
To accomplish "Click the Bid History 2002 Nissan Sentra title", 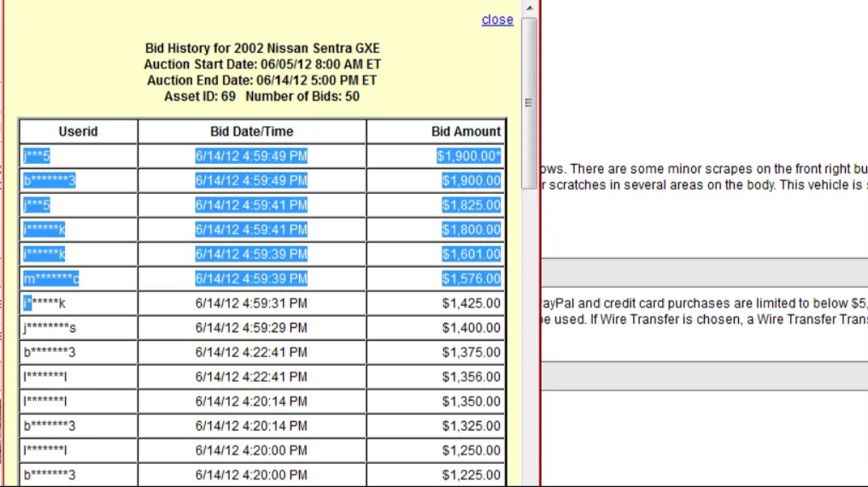I will point(262,49).
